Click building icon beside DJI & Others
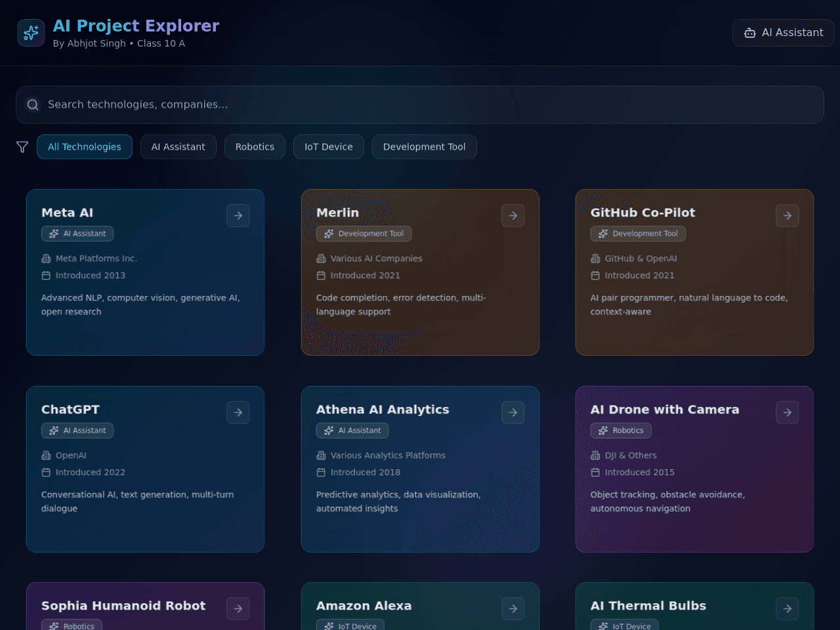840x630 pixels. pos(595,455)
